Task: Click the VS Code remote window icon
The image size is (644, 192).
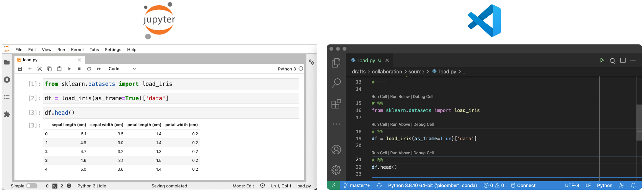Action: click(333, 185)
